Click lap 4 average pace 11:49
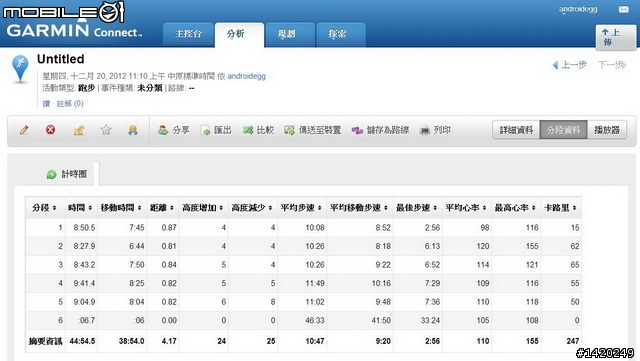Image resolution: width=640 pixels, height=361 pixels. [315, 283]
